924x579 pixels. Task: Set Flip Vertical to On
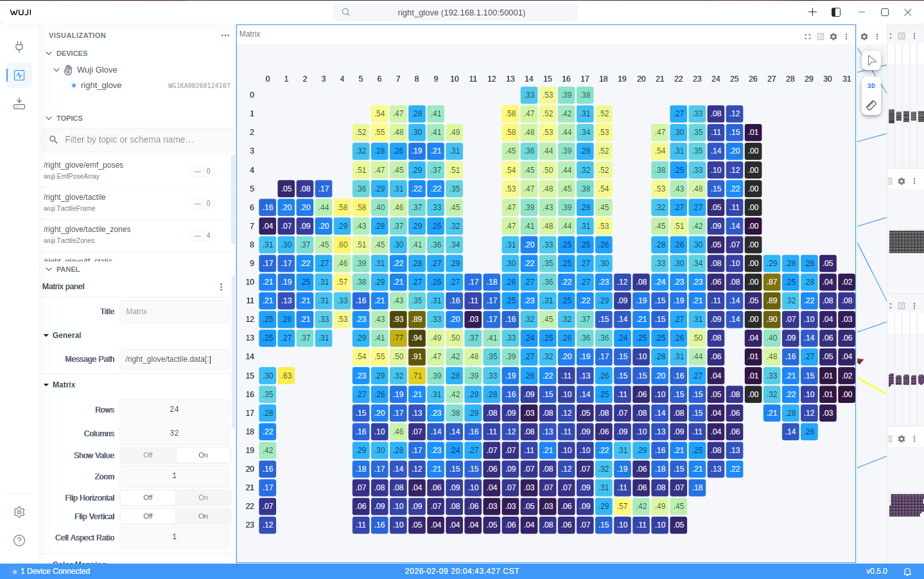203,516
